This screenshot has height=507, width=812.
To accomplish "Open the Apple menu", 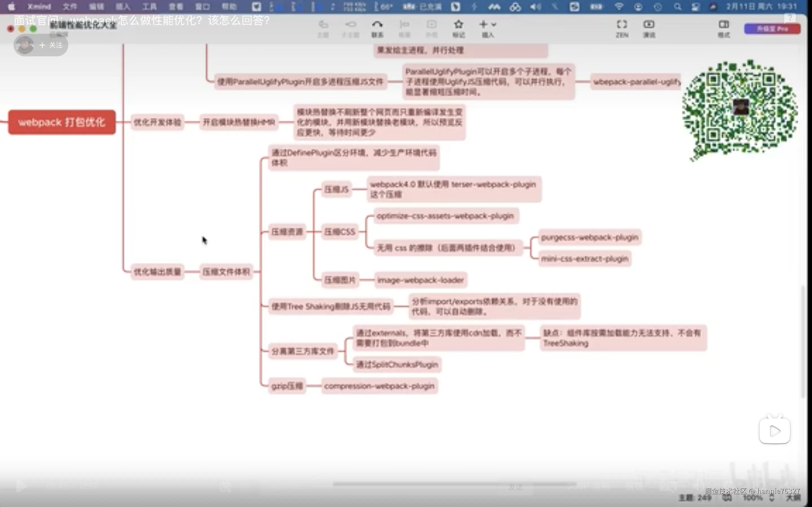I will (x=11, y=7).
